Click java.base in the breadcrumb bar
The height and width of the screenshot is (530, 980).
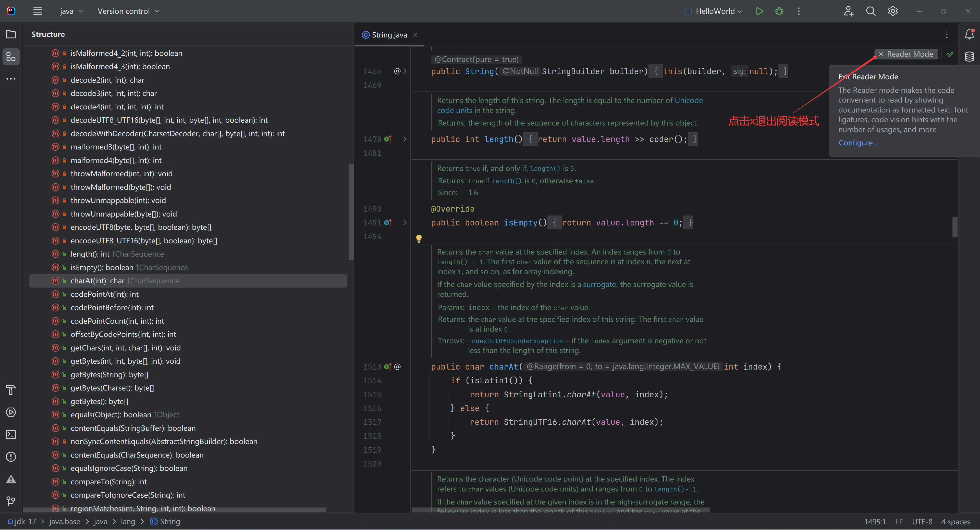(x=65, y=521)
